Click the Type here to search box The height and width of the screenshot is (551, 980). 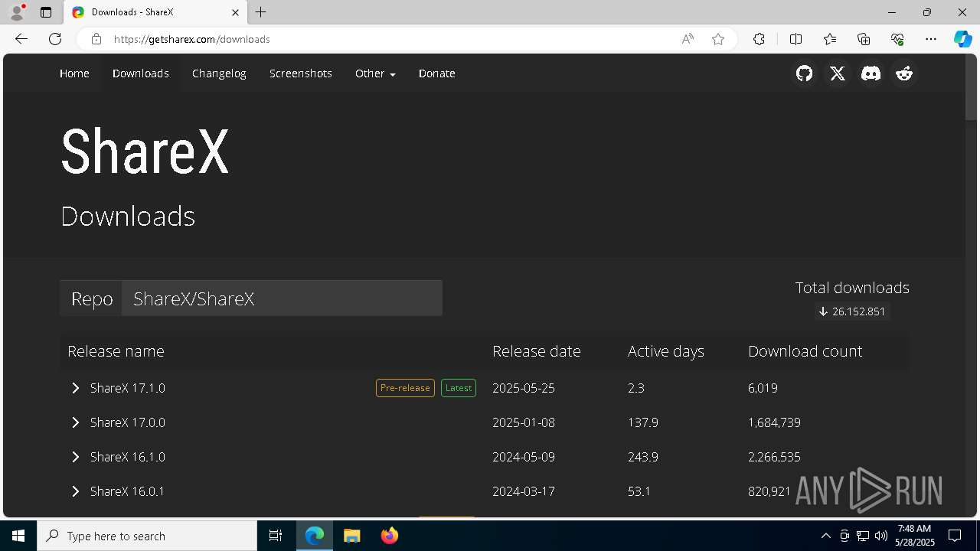pos(147,536)
